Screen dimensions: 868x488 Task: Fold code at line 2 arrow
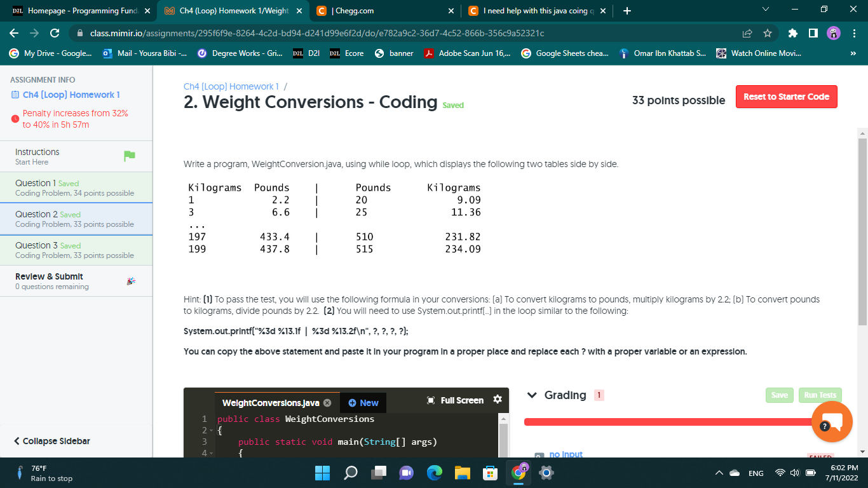(x=212, y=430)
